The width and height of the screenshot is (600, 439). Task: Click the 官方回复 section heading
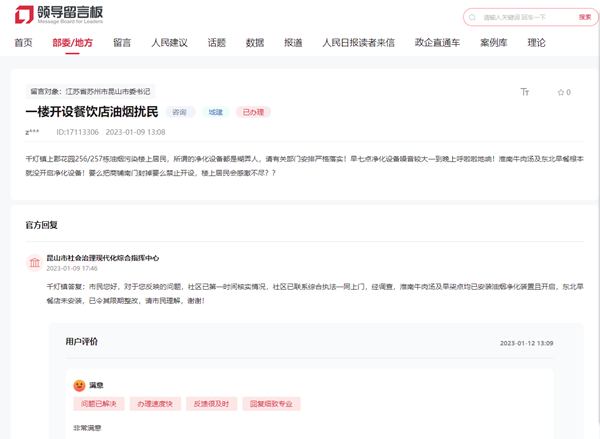41,225
